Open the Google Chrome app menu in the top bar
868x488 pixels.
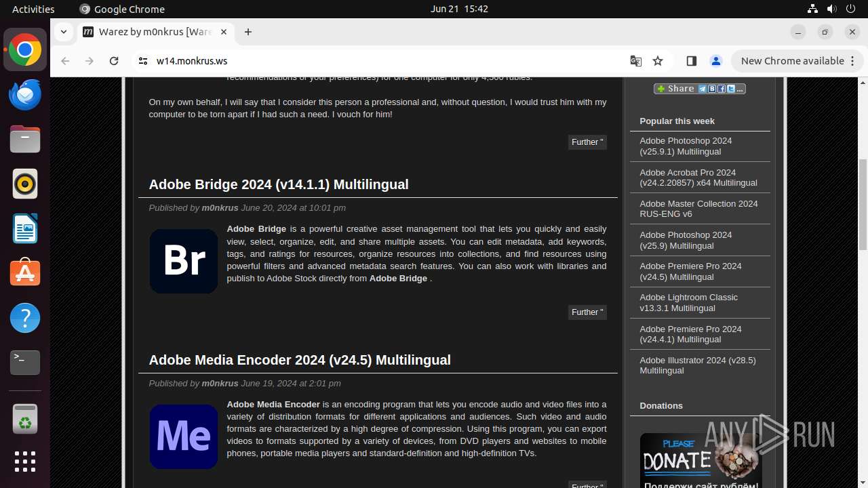[122, 9]
